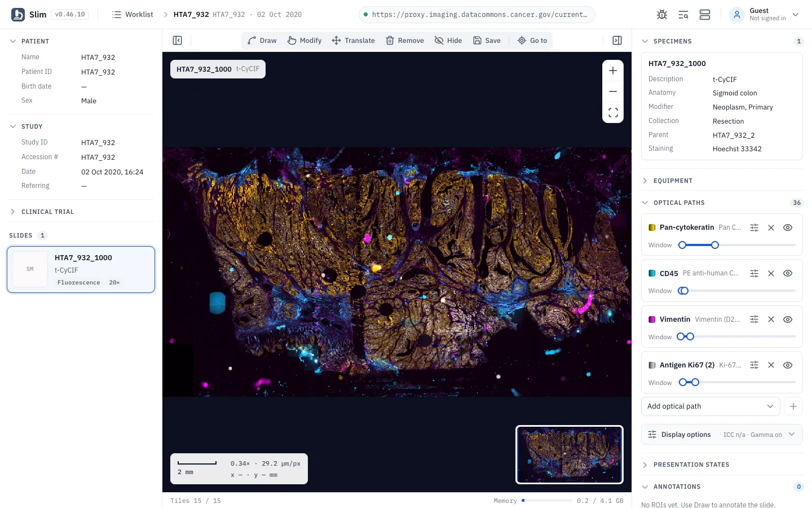Viewport: 812px width, 508px height.
Task: Click the Pan-cytokeratin yellow color swatch
Action: pos(652,227)
